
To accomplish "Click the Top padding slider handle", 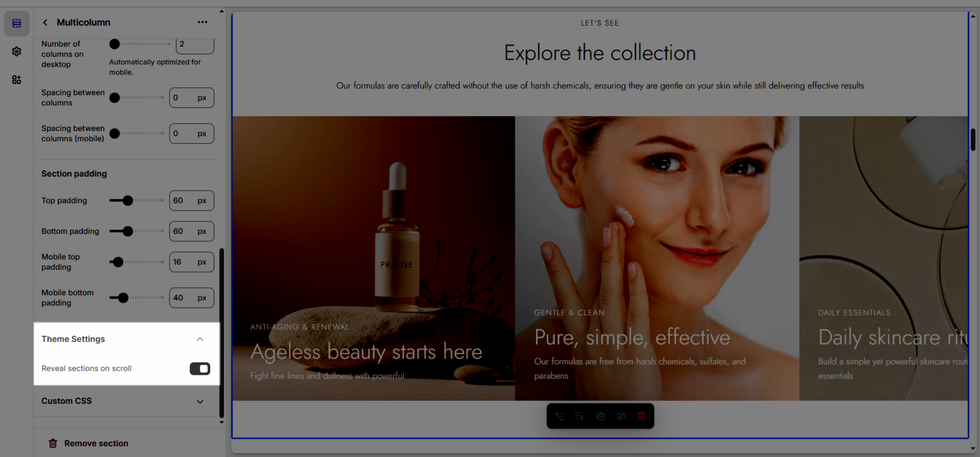I will [127, 200].
